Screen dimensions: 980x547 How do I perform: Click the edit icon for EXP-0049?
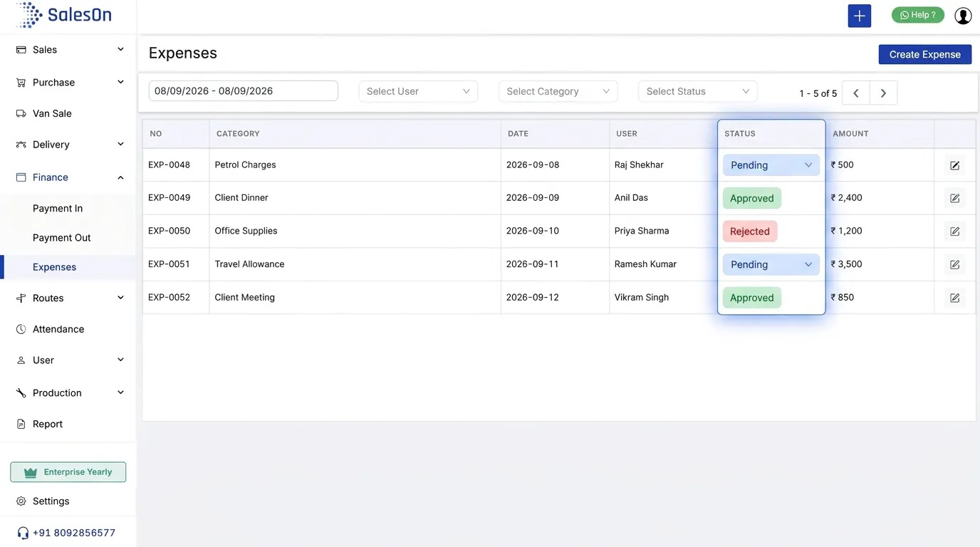pos(955,198)
